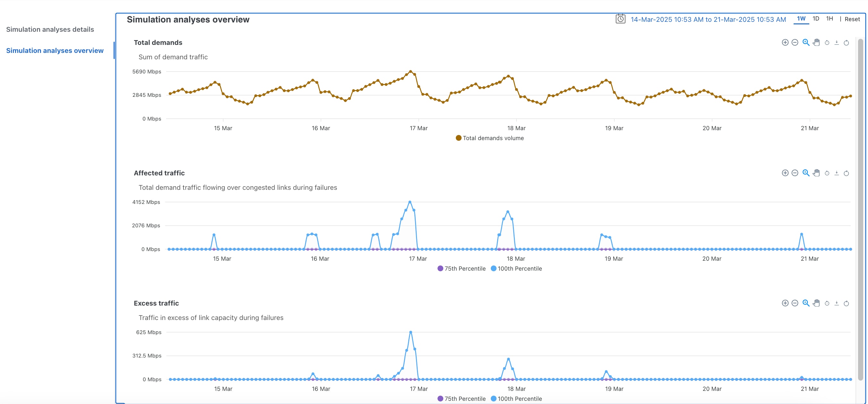Refresh the Affected traffic chart
Viewport: 868px width, 404px height.
pyautogui.click(x=846, y=173)
